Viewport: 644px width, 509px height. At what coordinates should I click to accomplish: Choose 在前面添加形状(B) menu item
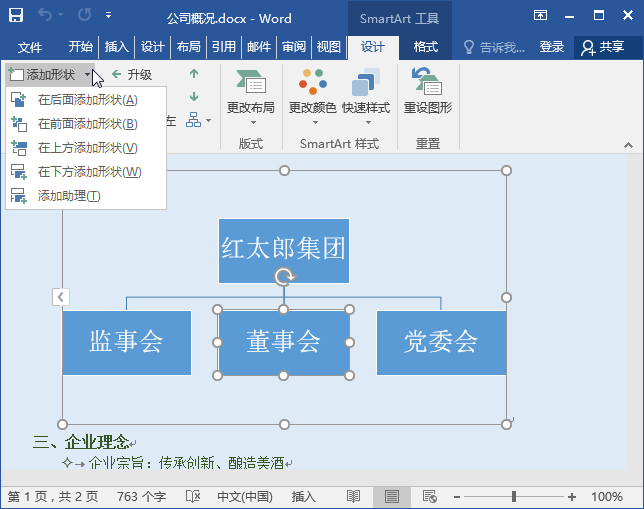point(86,124)
